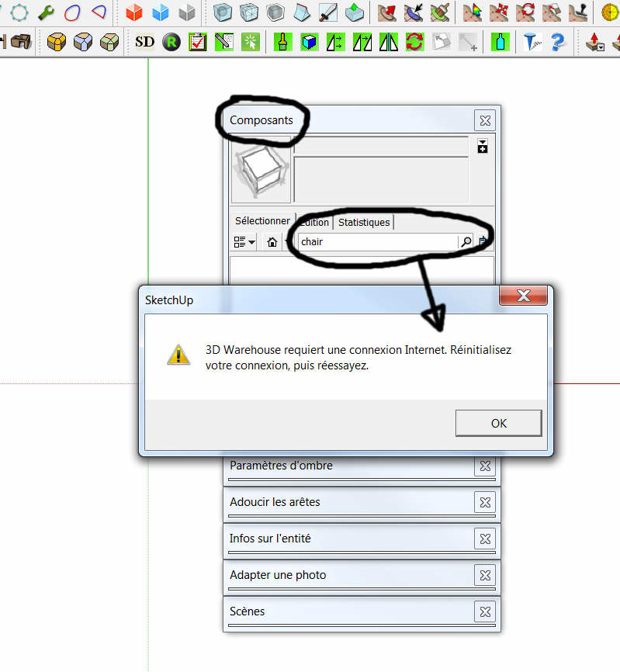The width and height of the screenshot is (620, 672).
Task: Click the green cursor click burst icon
Action: (251, 42)
